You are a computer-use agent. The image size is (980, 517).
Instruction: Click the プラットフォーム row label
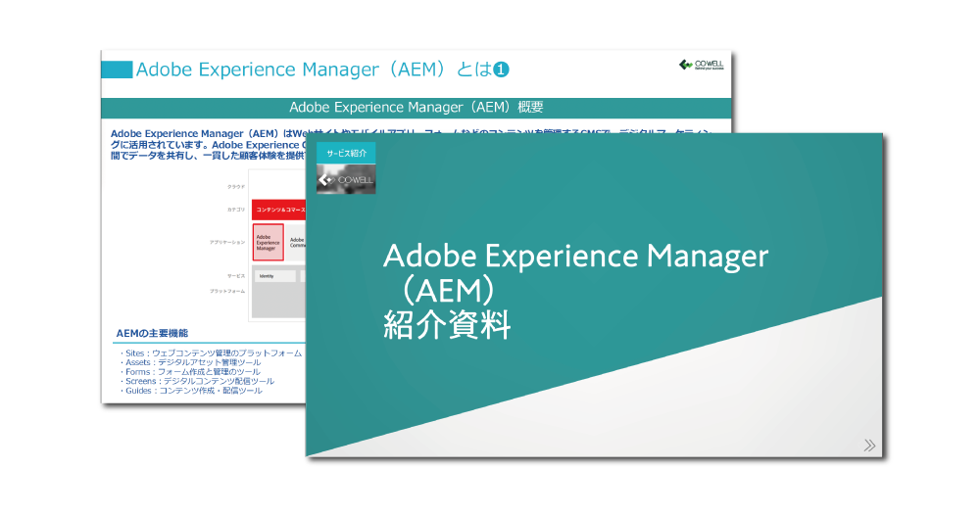[x=227, y=291]
